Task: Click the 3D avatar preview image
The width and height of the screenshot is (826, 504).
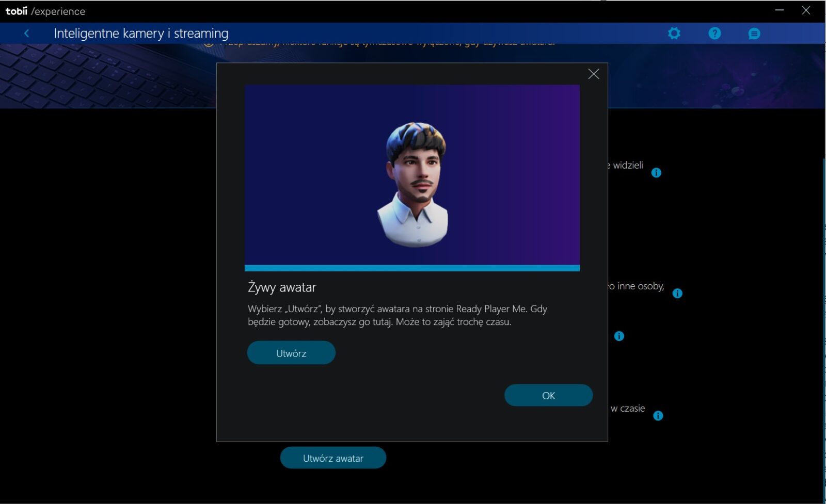Action: point(412,175)
